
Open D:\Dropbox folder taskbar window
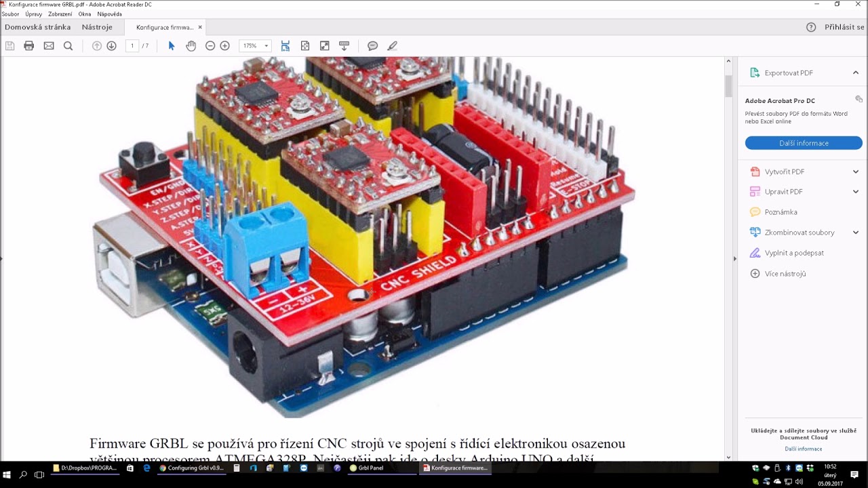pyautogui.click(x=85, y=468)
